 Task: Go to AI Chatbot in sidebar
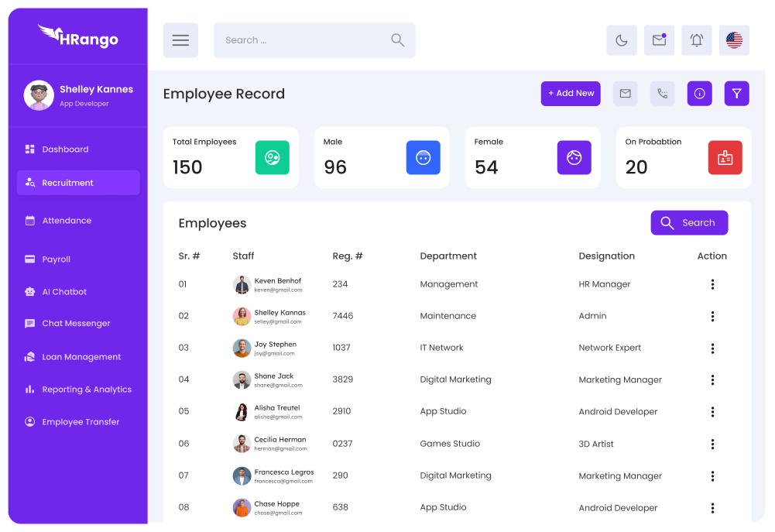(64, 292)
